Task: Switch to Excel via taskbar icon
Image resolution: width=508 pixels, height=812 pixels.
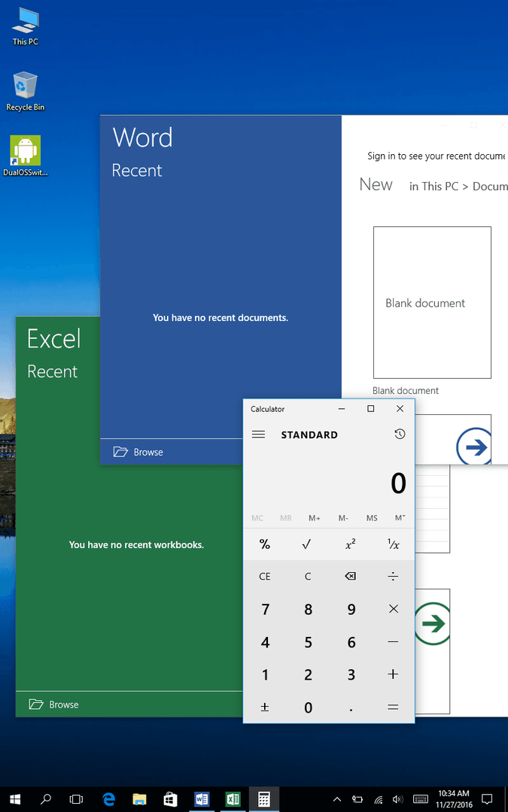Action: pyautogui.click(x=233, y=799)
